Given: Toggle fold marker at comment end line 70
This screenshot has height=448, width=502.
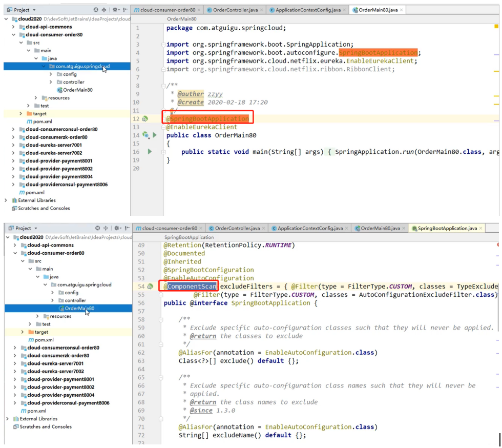Looking at the screenshot, I should tap(161, 419).
